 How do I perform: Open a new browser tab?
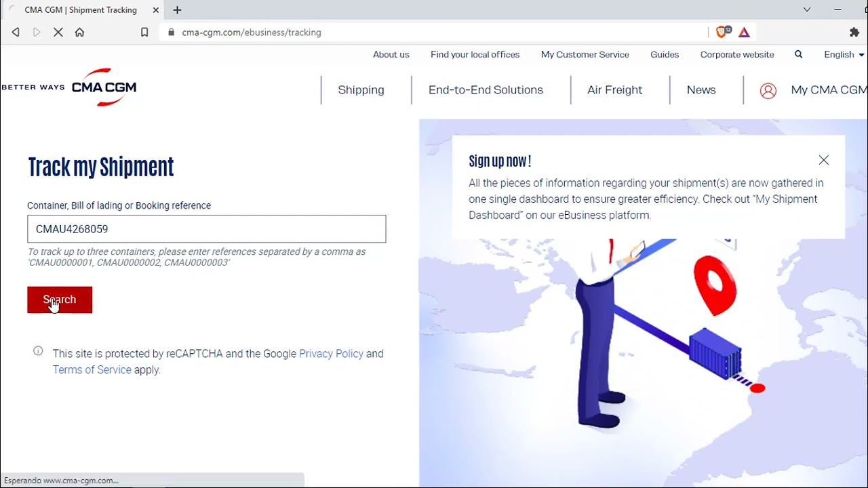point(177,9)
